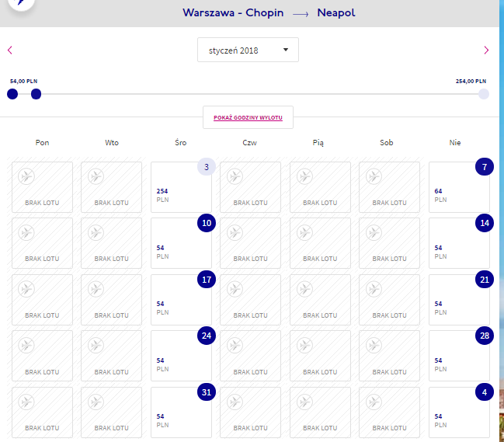Click the Neapol destination title
The width and height of the screenshot is (504, 442).
pos(336,13)
